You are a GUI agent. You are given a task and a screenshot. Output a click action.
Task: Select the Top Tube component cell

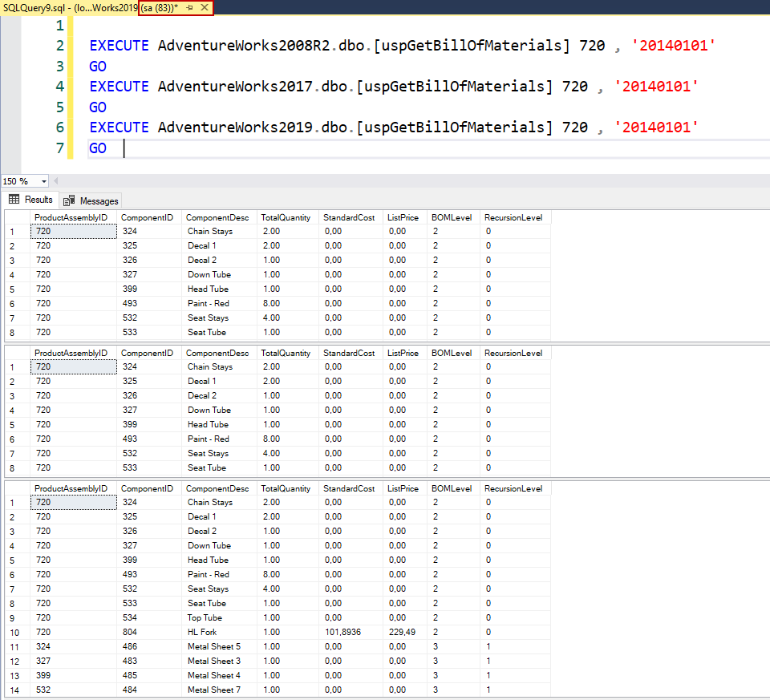point(207,617)
